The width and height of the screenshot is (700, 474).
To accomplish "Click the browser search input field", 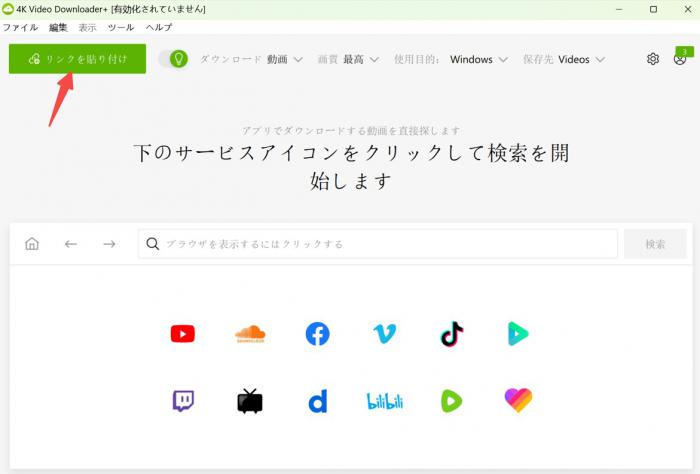I will point(378,244).
